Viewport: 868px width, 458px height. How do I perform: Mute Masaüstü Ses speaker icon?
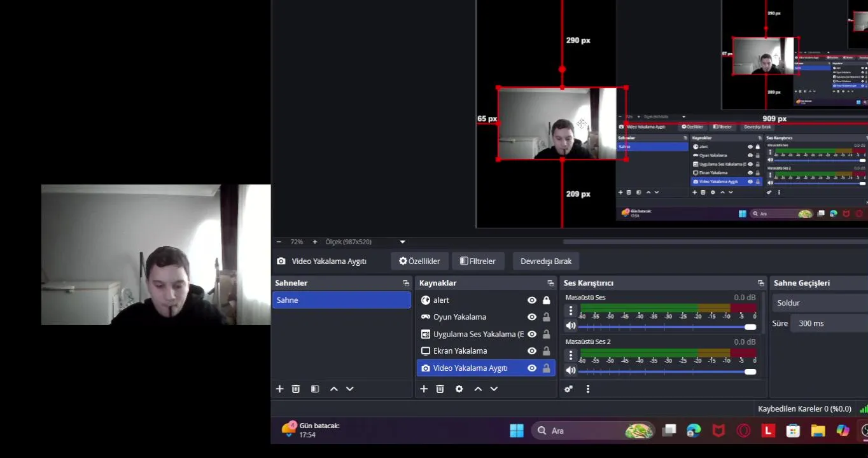click(x=571, y=326)
